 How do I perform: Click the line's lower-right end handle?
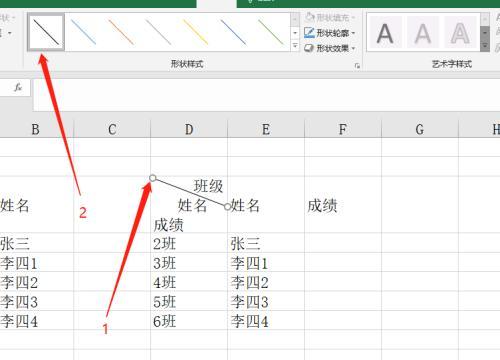227,207
